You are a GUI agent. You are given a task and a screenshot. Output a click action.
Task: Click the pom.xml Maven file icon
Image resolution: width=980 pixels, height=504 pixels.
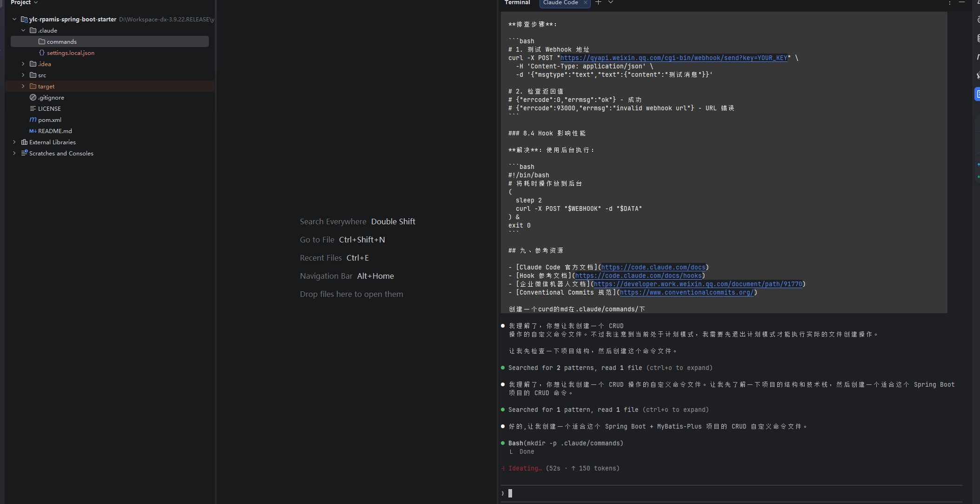point(33,120)
